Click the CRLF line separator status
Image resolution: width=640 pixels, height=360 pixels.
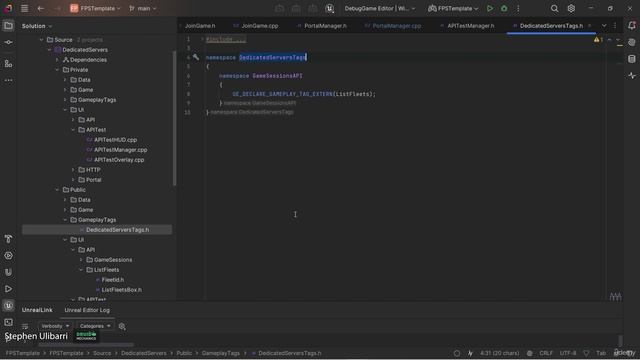point(546,353)
